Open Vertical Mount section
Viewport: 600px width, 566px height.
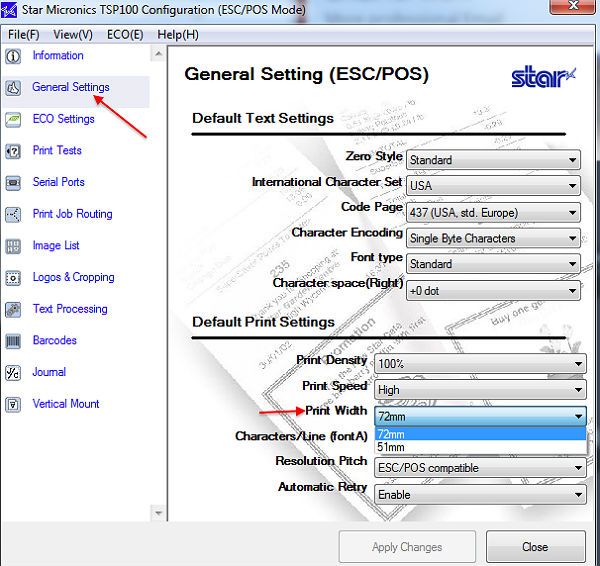coord(66,404)
